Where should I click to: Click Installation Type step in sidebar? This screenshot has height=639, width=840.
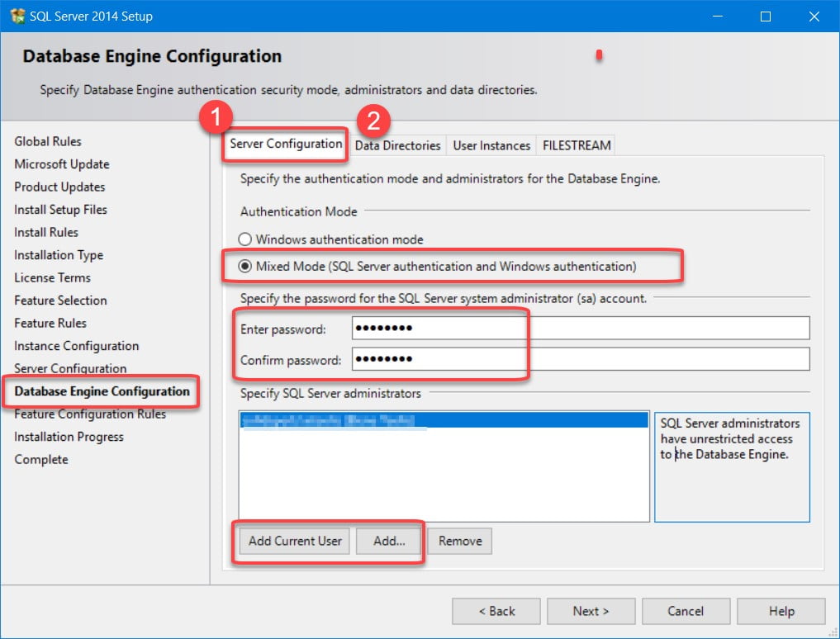click(x=59, y=255)
